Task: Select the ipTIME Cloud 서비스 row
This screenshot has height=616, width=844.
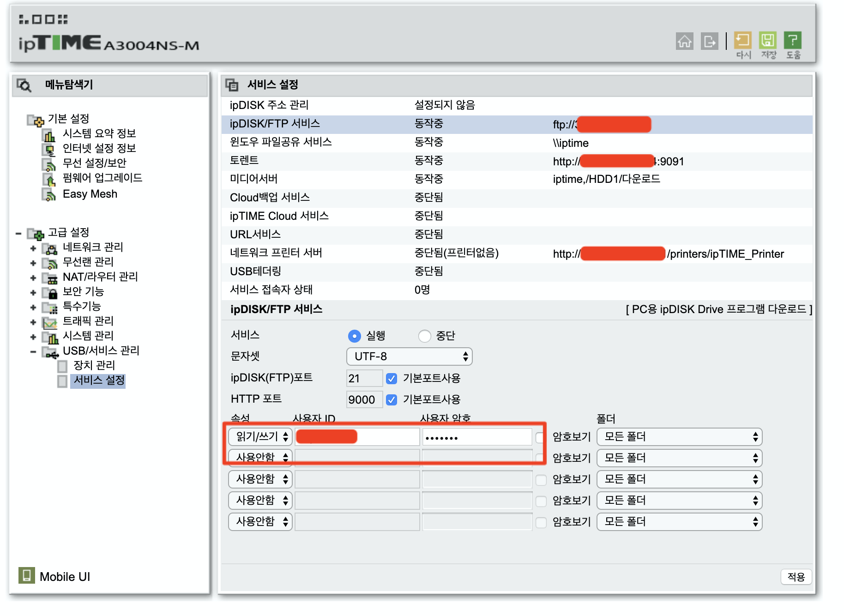Action: [517, 217]
